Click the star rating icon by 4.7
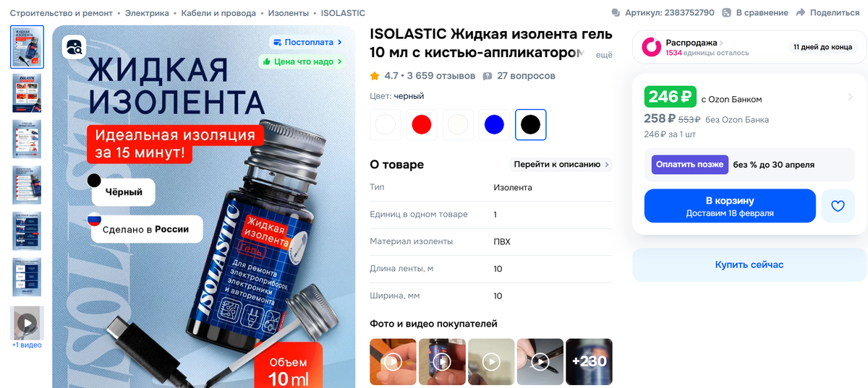 pyautogui.click(x=375, y=76)
